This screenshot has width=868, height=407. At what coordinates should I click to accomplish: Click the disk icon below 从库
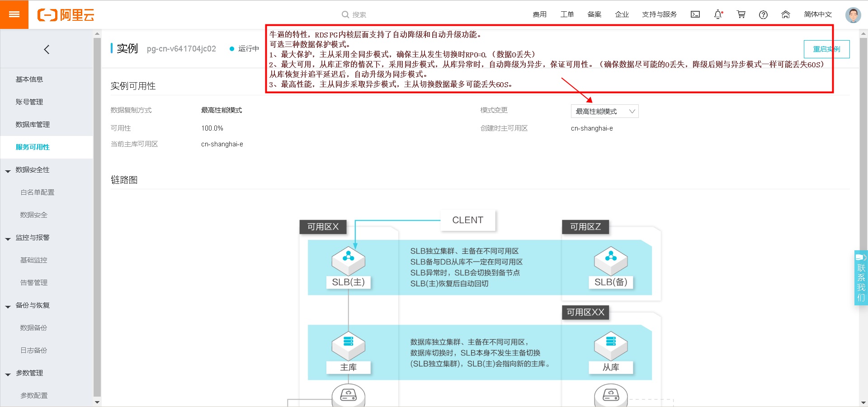point(611,395)
